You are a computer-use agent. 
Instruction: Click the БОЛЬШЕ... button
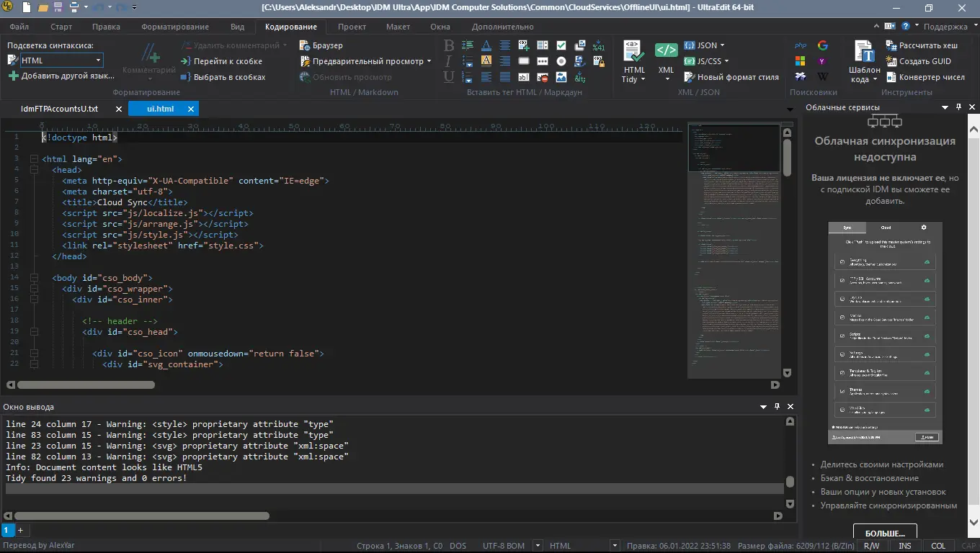(884, 533)
